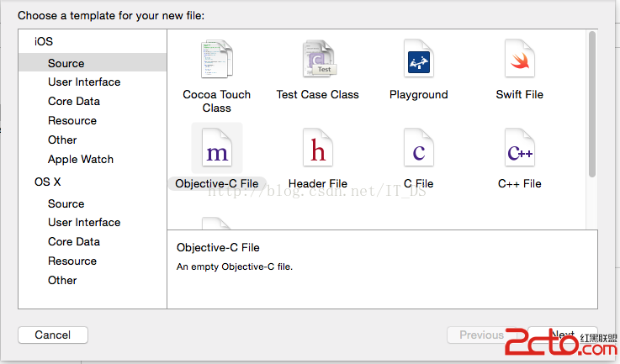Select Source under iOS section

coord(66,63)
